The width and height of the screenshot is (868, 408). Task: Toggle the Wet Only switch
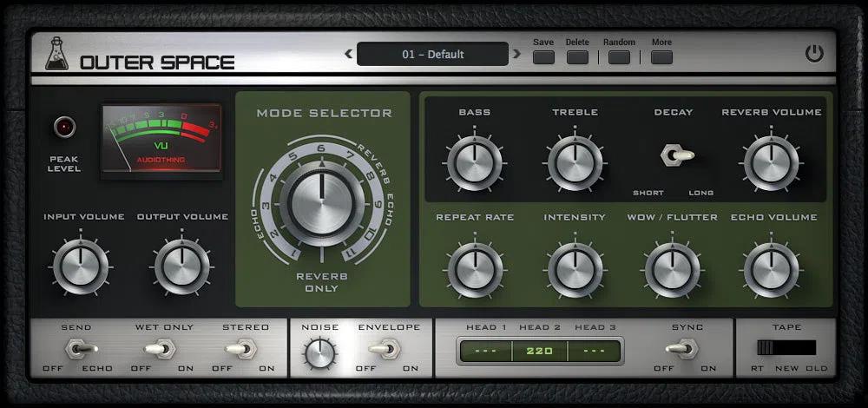point(160,349)
